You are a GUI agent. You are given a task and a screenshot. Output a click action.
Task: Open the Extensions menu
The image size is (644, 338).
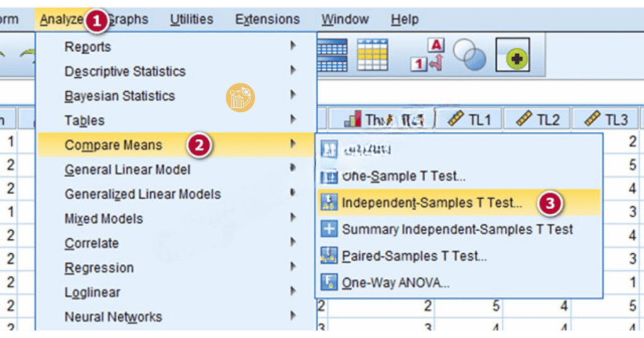click(x=267, y=19)
